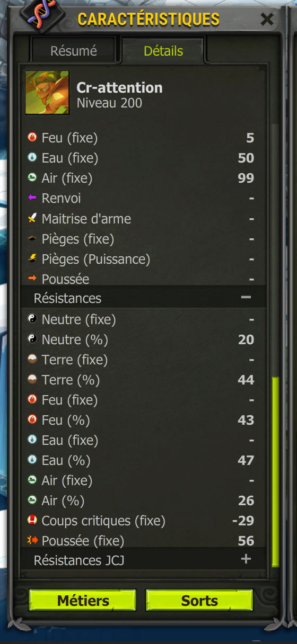Open the Métiers panel
297x644 pixels.
pyautogui.click(x=83, y=601)
